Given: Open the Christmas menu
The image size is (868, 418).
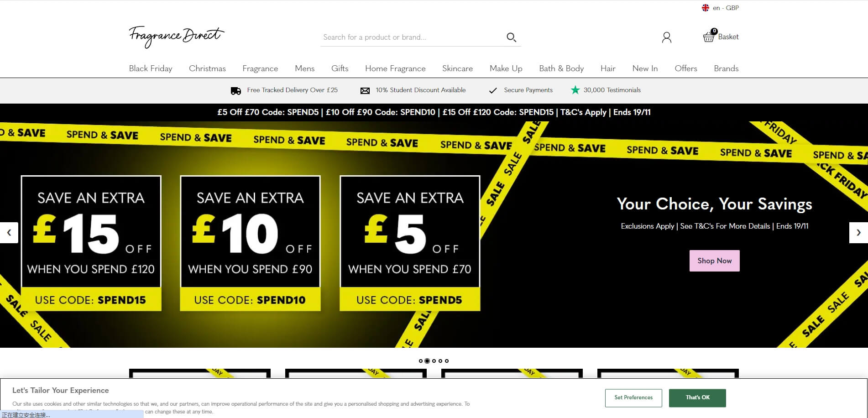Looking at the screenshot, I should 207,68.
